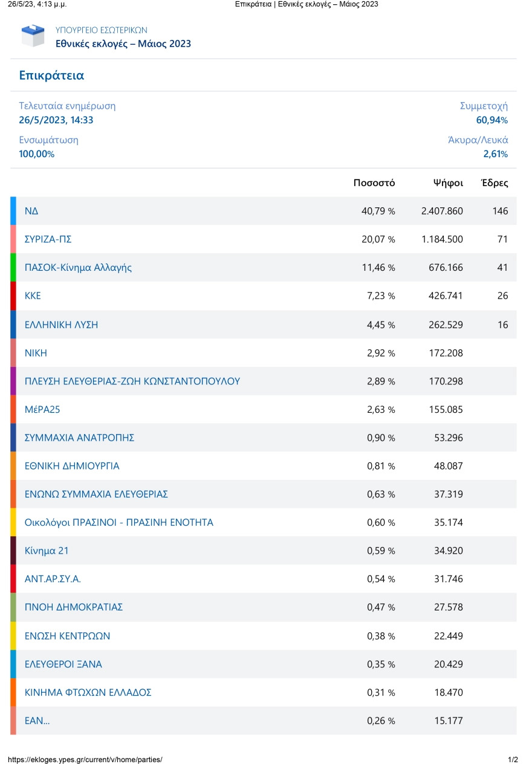Open Οικολόγοι ΠΡΑΣΙΝΟΙ - ΠΡΑΣΙΝΗ ΕΝΟΤΗΤΑ link
The width and height of the screenshot is (532, 764).
[118, 522]
